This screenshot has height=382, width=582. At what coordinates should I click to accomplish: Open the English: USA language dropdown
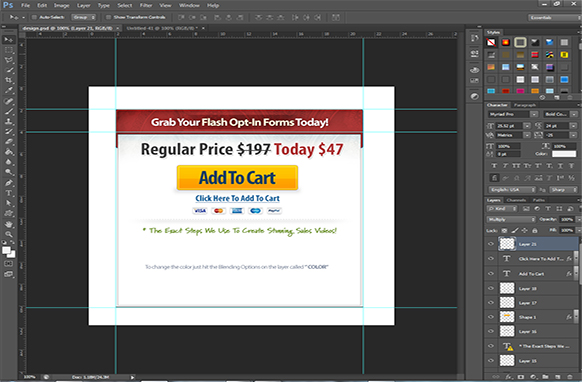(511, 190)
